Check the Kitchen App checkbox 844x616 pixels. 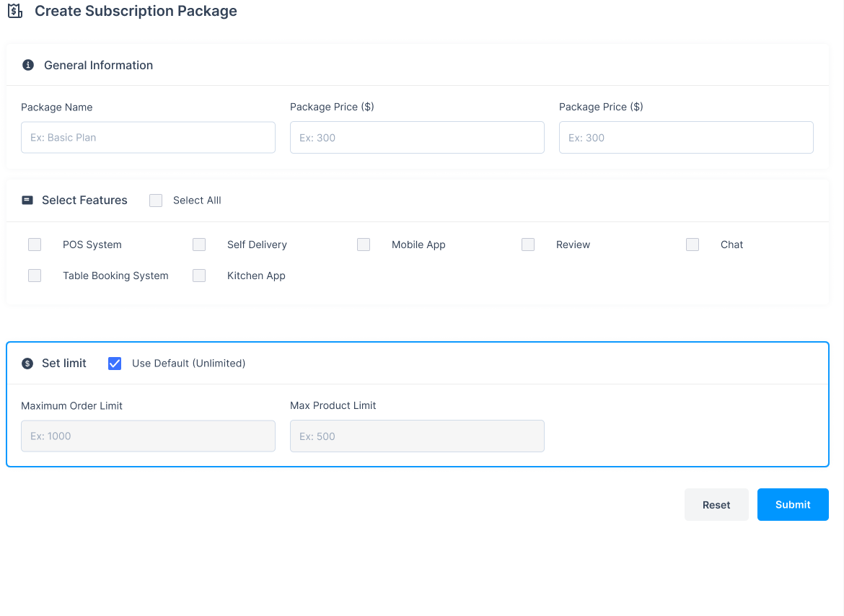point(199,276)
